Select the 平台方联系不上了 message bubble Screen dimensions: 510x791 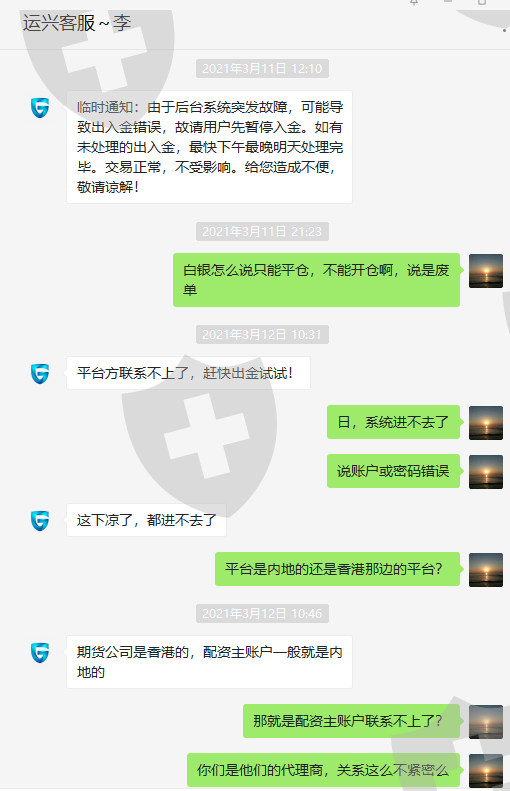(x=188, y=373)
